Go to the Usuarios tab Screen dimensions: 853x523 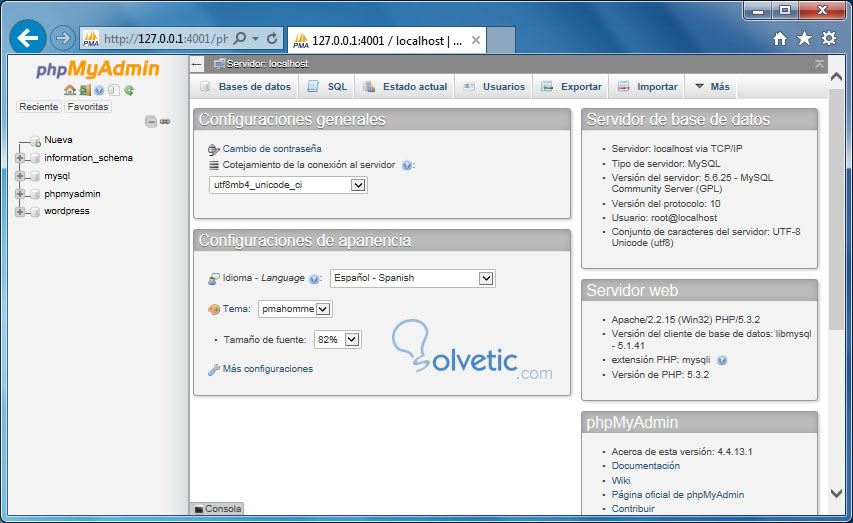click(495, 87)
